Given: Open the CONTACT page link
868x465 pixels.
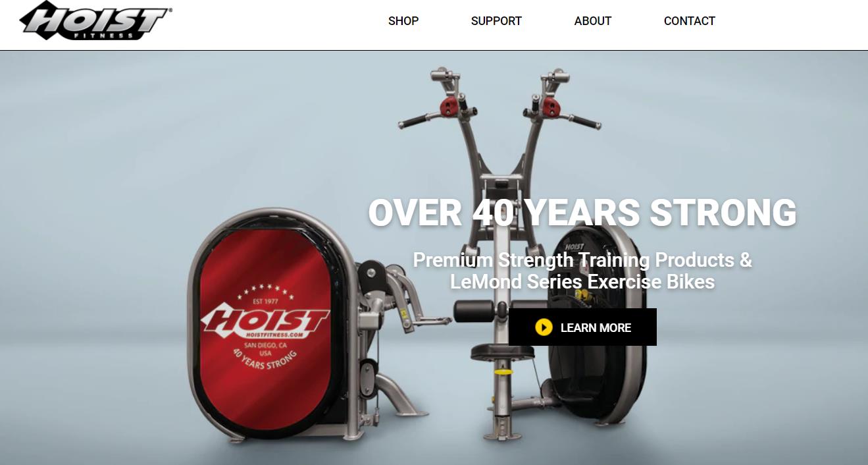Looking at the screenshot, I should 690,21.
